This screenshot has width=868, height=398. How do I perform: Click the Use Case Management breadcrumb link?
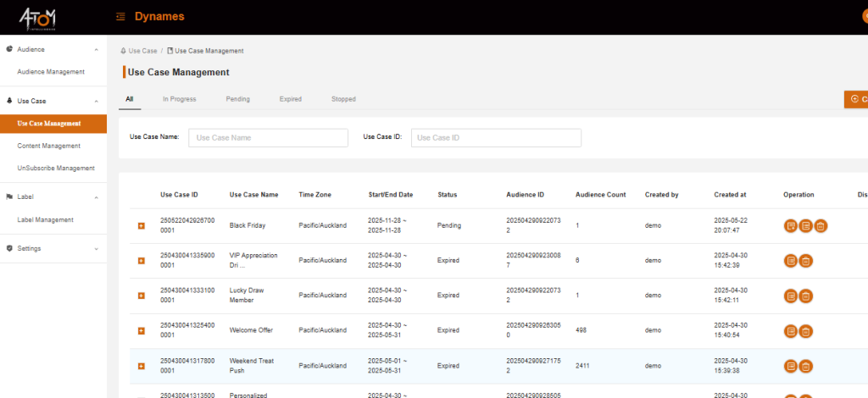[209, 51]
